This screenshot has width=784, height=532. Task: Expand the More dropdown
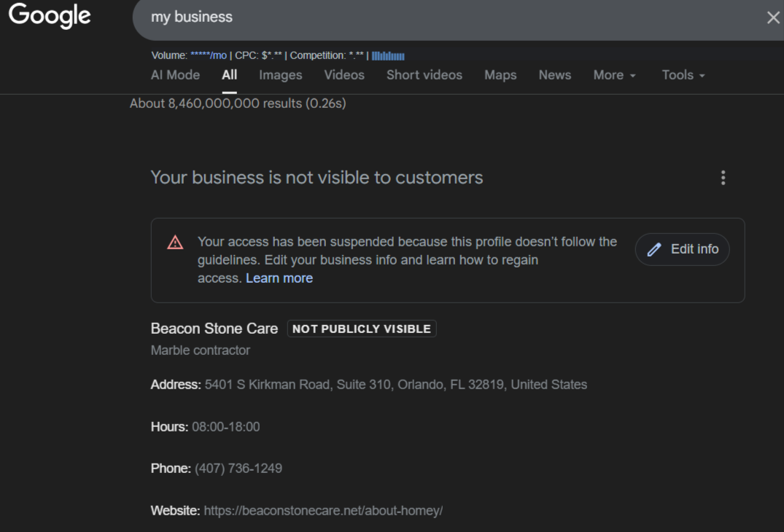pyautogui.click(x=615, y=75)
